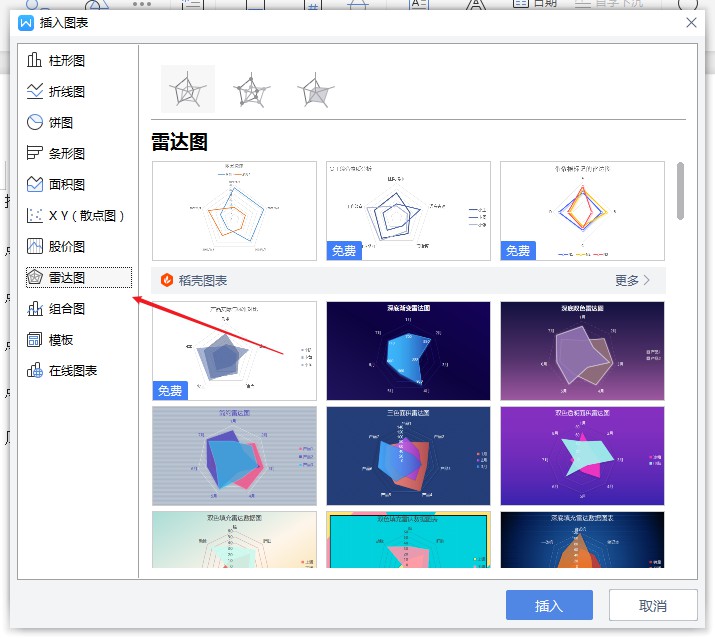Pick the 深底渐变雷达图 template

click(x=409, y=351)
